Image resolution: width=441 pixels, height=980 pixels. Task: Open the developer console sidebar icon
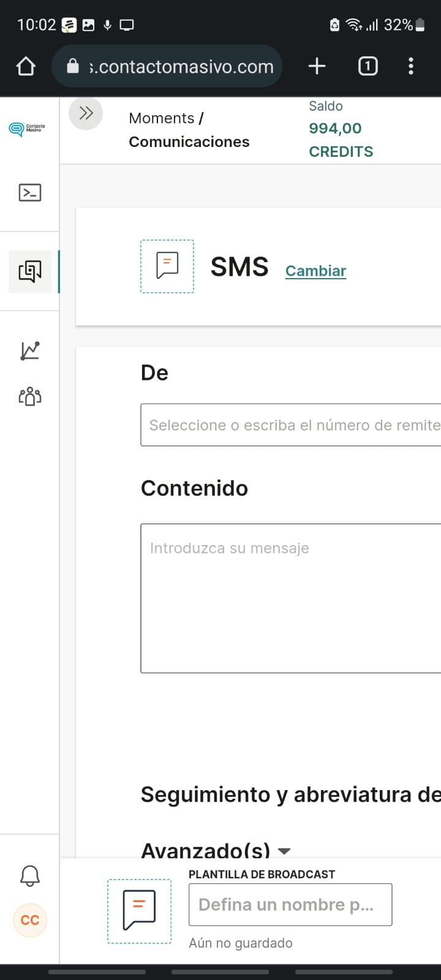[29, 193]
